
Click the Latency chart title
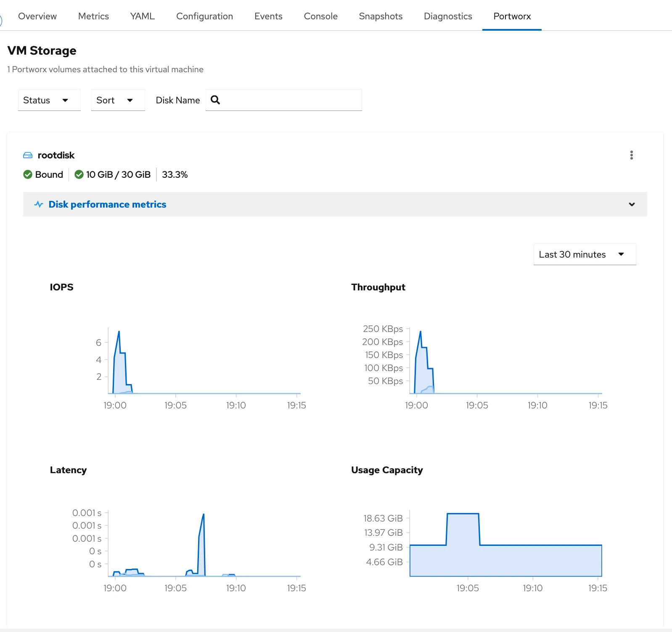pos(68,470)
